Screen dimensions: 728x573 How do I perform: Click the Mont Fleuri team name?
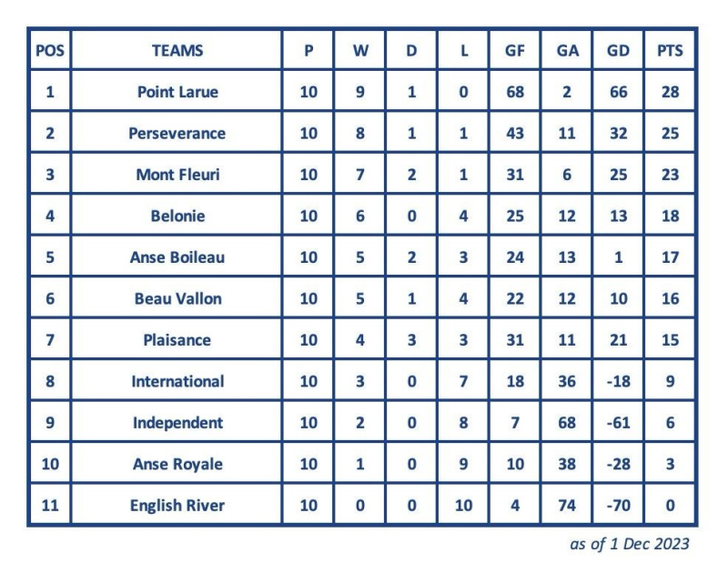[x=177, y=175]
